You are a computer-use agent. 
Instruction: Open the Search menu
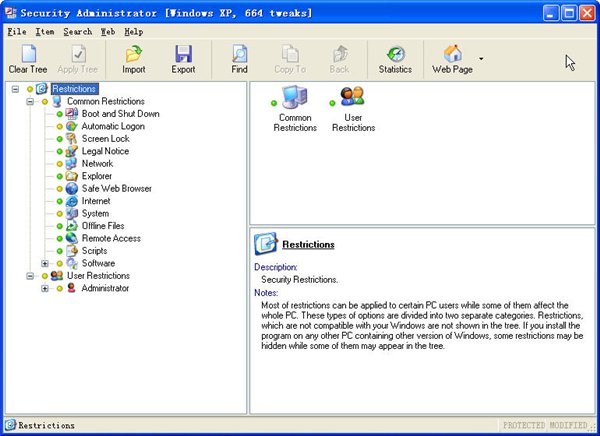pyautogui.click(x=78, y=32)
